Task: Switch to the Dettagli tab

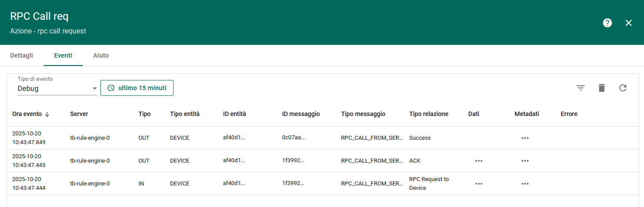Action: (x=22, y=55)
